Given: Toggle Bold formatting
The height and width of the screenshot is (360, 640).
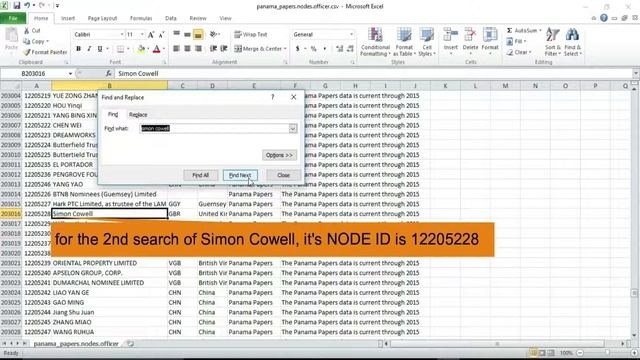Looking at the screenshot, I should coord(78,49).
